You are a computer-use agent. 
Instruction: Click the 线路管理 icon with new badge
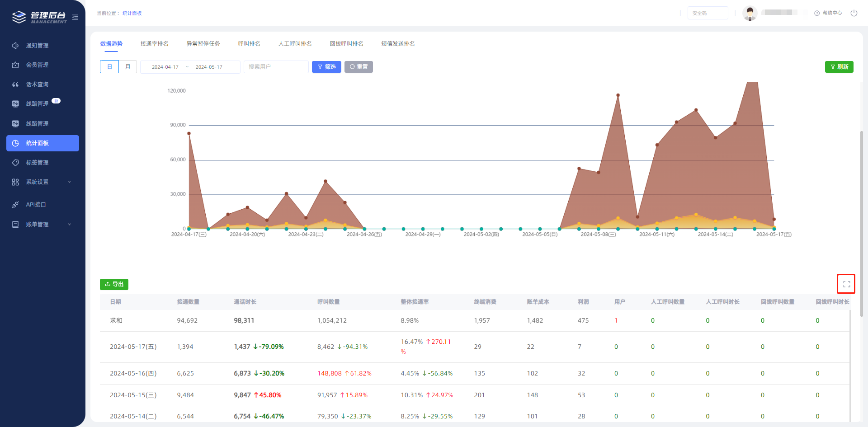(15, 104)
